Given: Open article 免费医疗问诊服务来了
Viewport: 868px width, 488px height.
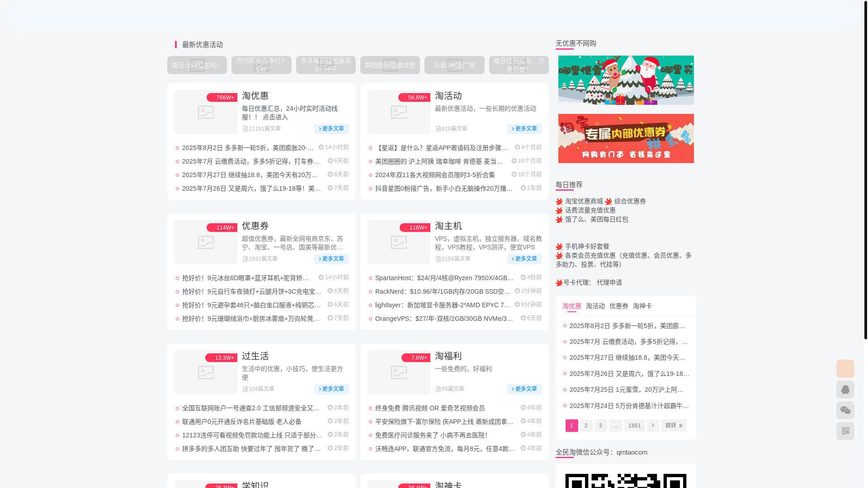Looking at the screenshot, I should tap(431, 435).
